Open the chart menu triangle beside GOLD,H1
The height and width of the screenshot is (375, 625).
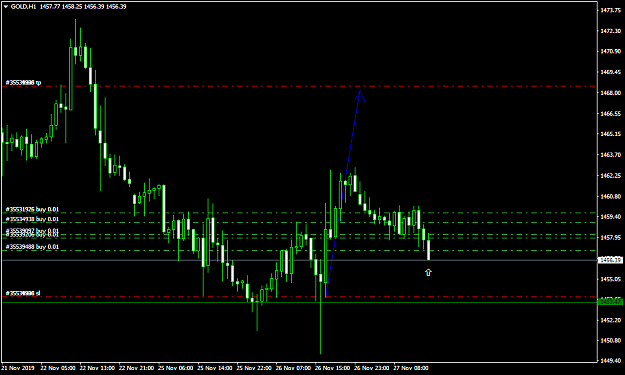pyautogui.click(x=6, y=7)
